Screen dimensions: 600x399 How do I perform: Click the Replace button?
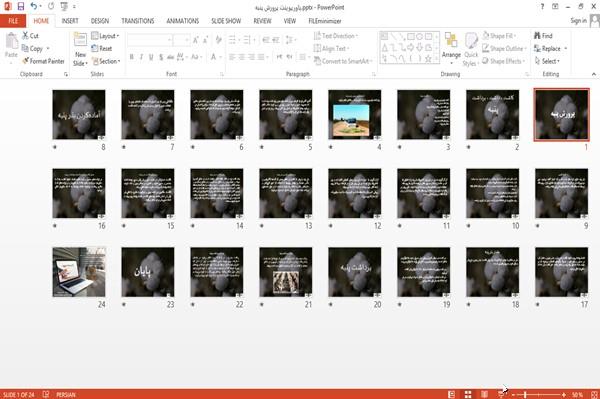[548, 48]
